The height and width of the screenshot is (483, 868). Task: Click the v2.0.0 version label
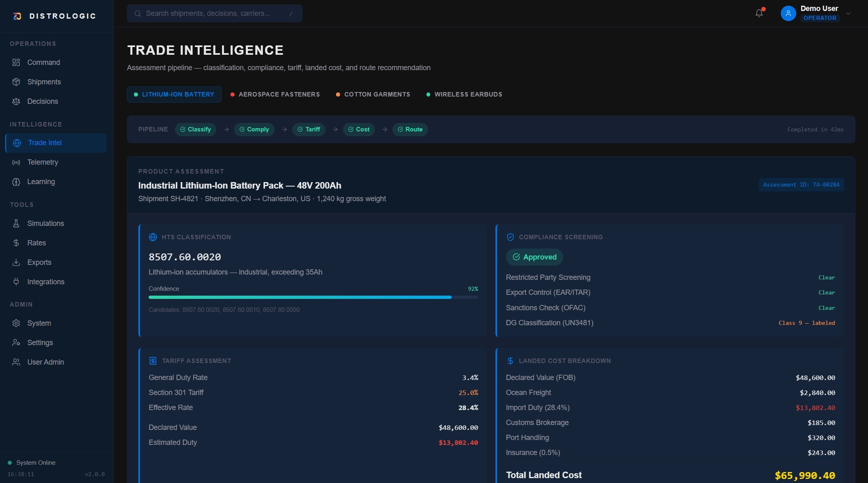click(95, 474)
